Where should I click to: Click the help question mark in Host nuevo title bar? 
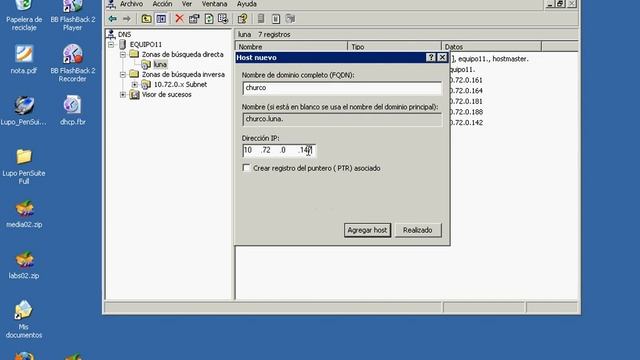tap(431, 58)
